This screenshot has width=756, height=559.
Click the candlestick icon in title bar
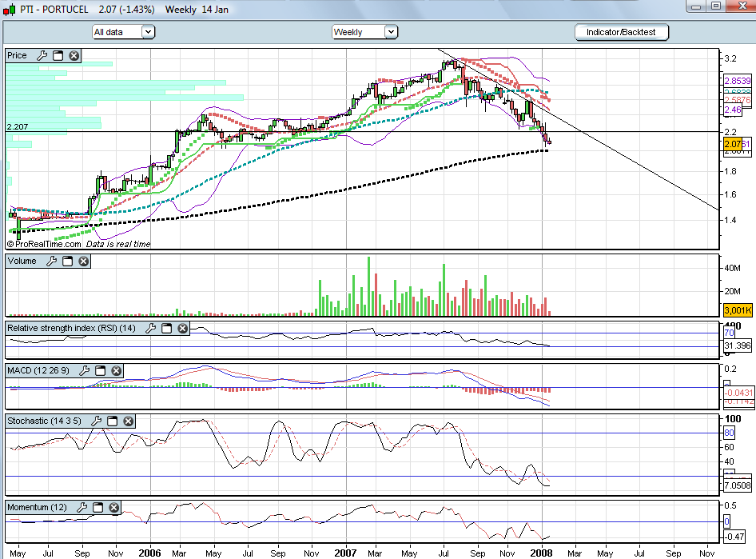pos(9,9)
